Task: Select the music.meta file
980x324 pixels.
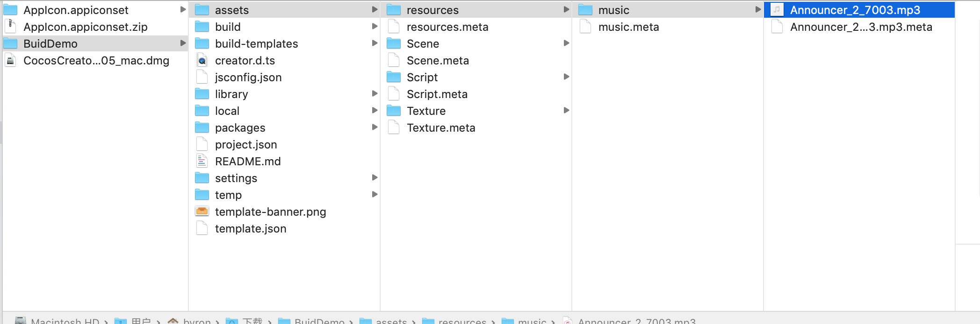Action: click(628, 27)
